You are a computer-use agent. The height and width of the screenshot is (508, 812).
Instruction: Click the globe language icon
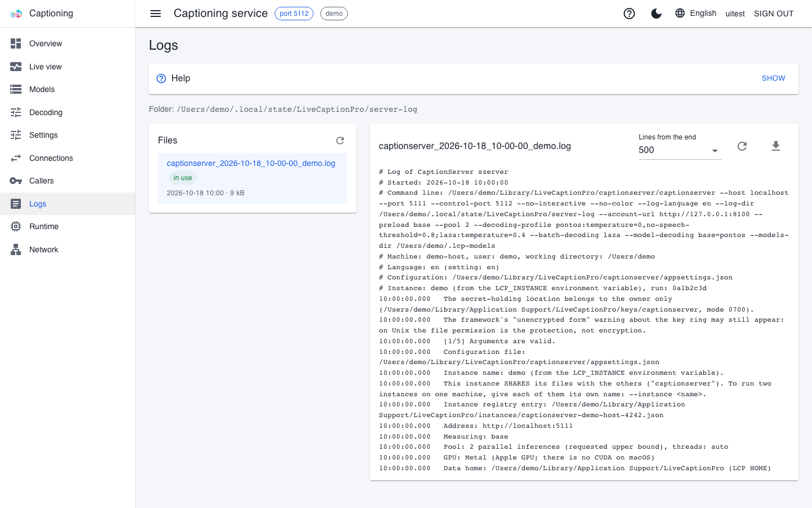coord(680,13)
